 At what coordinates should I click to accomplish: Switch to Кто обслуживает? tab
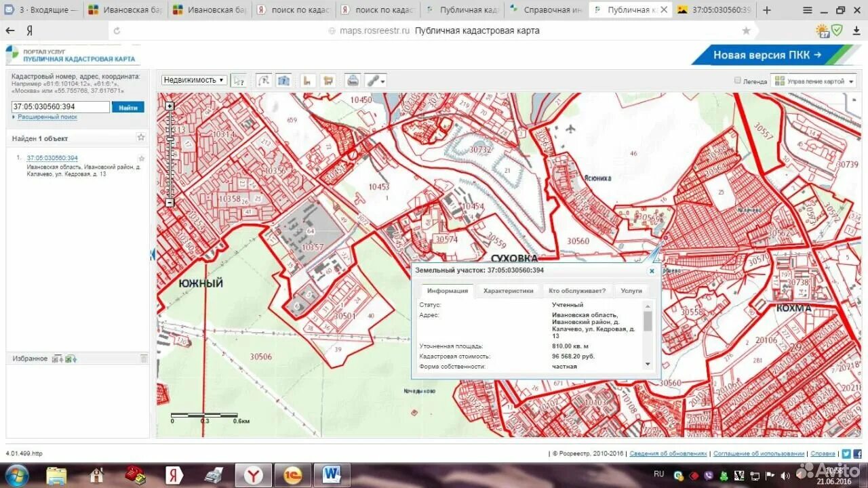point(577,291)
